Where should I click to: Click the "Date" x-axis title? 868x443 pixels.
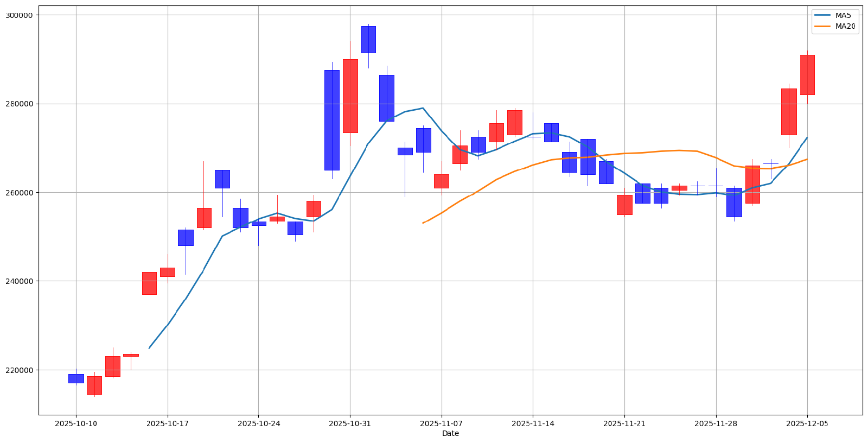click(x=450, y=433)
